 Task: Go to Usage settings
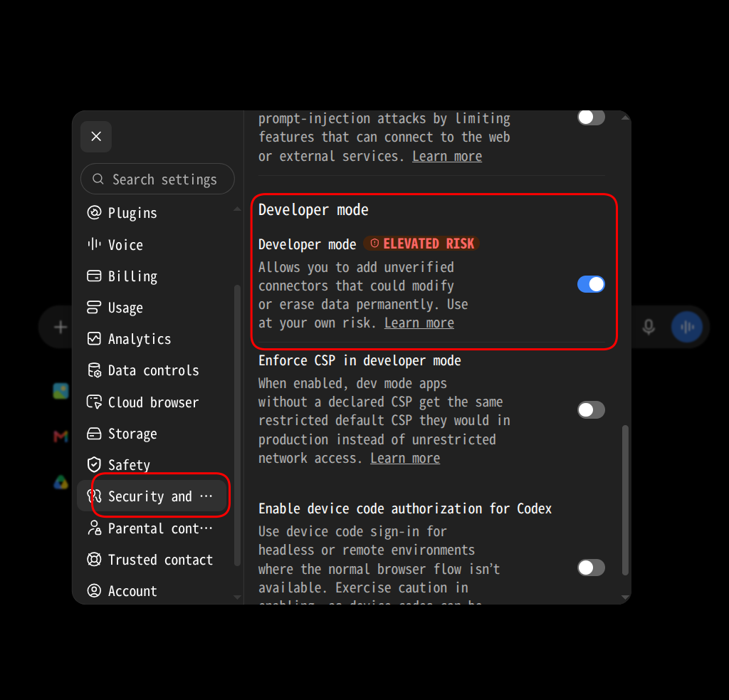click(125, 308)
